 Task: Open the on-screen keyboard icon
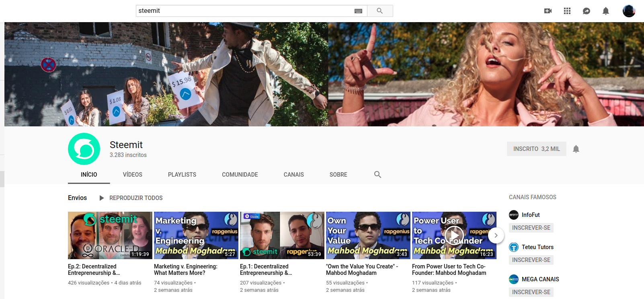[358, 11]
